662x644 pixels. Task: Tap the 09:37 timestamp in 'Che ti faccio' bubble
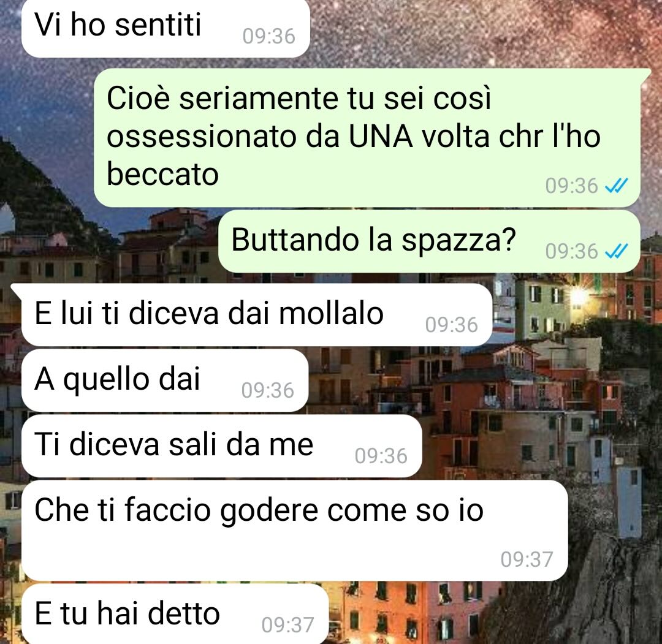pos(527,559)
